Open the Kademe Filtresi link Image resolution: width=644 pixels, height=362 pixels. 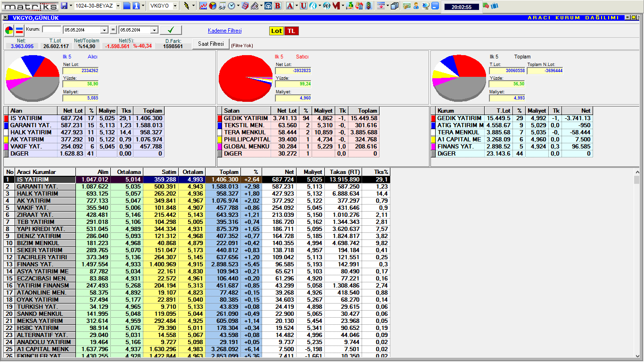pos(224,31)
